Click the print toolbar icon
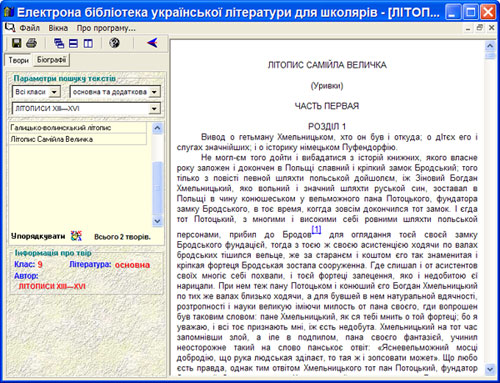Image resolution: width=500 pixels, height=383 pixels. (x=32, y=43)
